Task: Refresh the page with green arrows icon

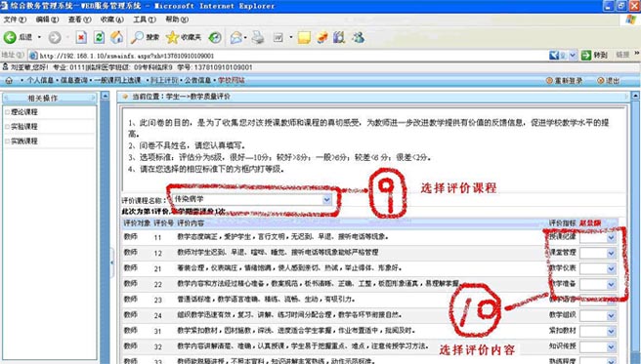Action: [99, 37]
